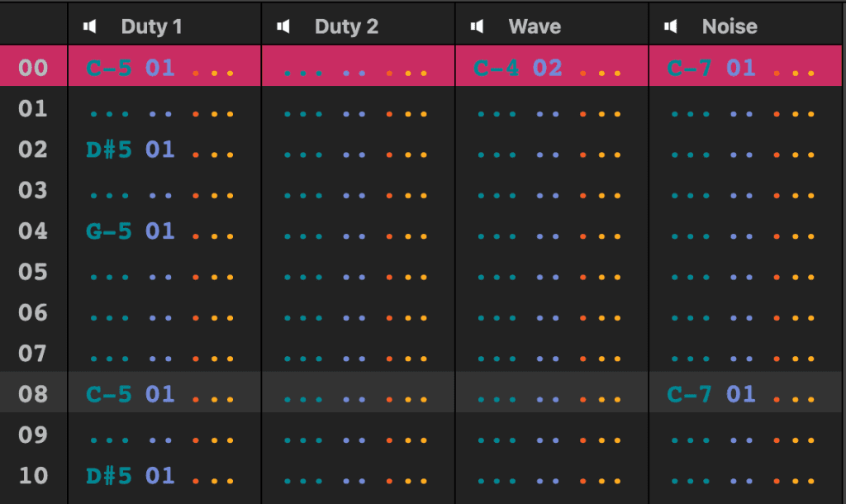Select empty note cell in Duty 2 row 08

(303, 399)
